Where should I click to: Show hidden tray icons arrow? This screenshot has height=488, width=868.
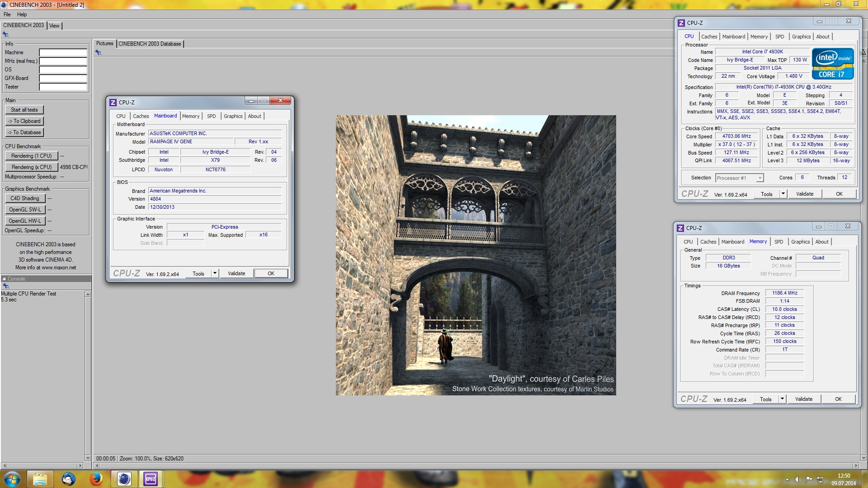click(787, 479)
